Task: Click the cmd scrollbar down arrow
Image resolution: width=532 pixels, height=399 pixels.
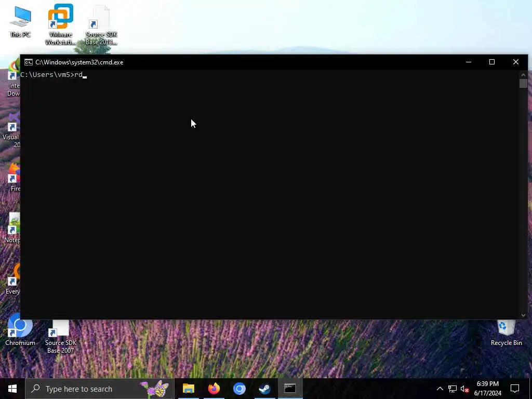Action: (523, 315)
